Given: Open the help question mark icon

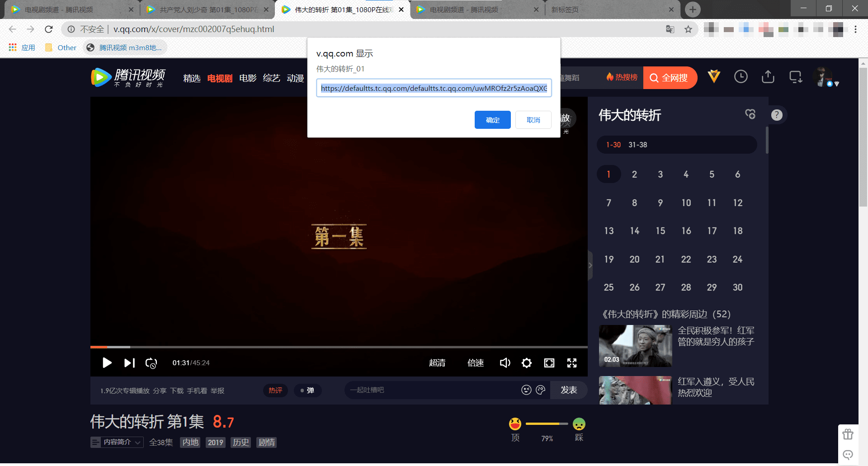Looking at the screenshot, I should pos(777,115).
